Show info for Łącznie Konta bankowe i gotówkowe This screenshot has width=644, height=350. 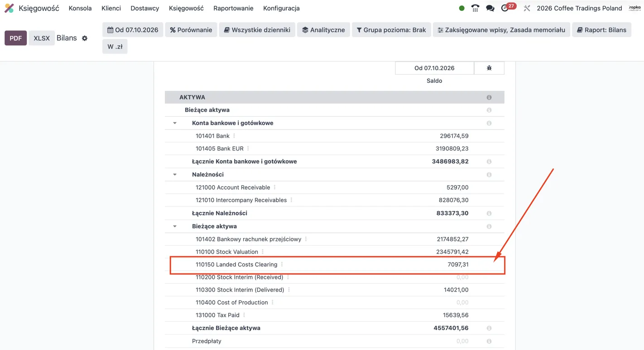click(489, 162)
